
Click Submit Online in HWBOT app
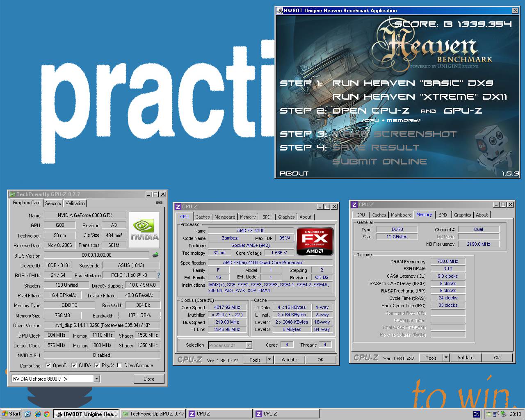[379, 162]
